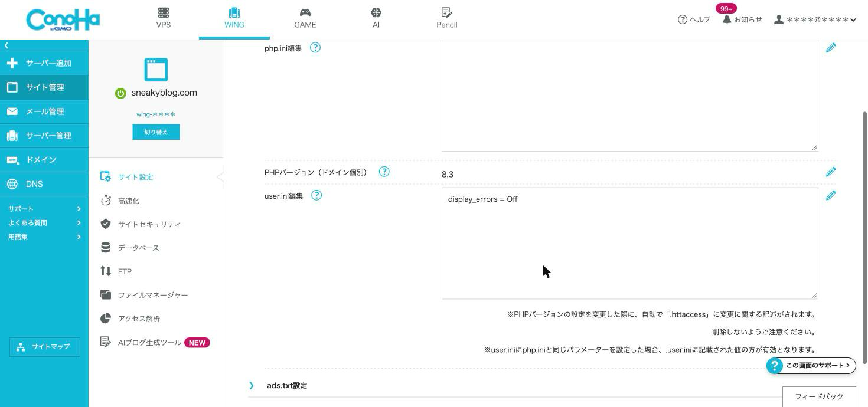
Task: Expand サポート submenu
Action: coord(44,209)
